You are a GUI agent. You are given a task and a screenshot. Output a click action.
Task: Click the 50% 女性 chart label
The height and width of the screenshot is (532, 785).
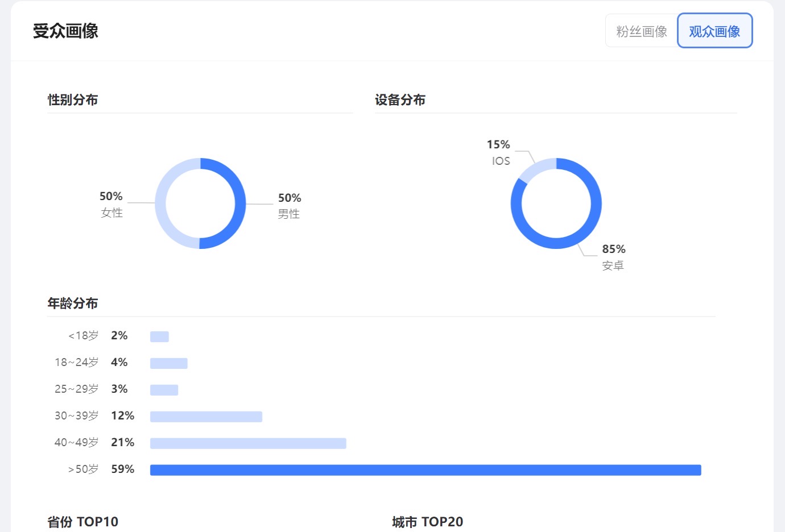coord(111,204)
